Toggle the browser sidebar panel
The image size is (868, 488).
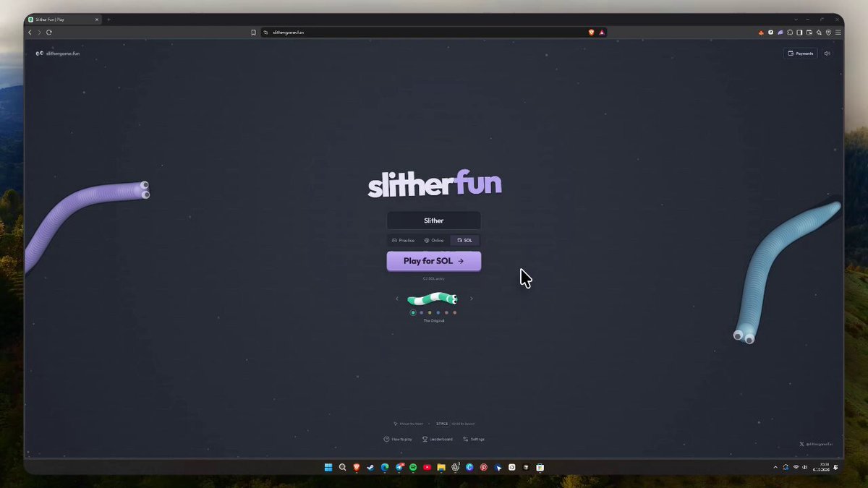[x=800, y=33]
